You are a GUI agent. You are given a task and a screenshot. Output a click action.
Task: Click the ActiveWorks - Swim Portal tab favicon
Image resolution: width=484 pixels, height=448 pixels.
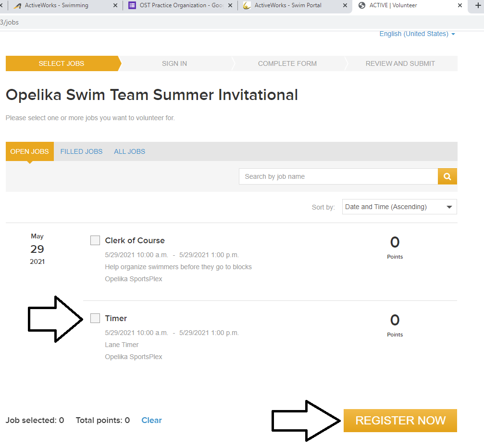247,5
